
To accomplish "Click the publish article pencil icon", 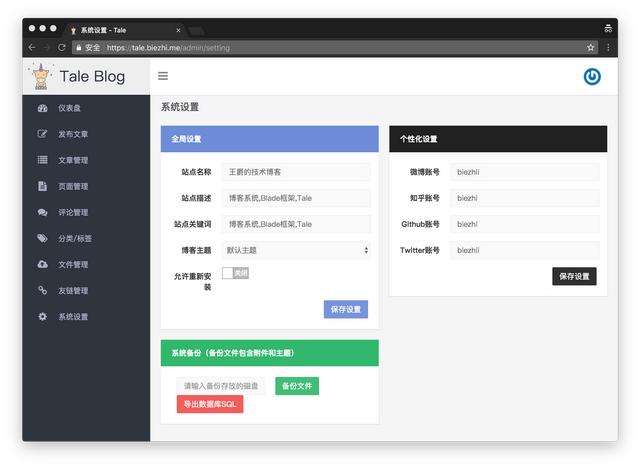I will pos(42,134).
